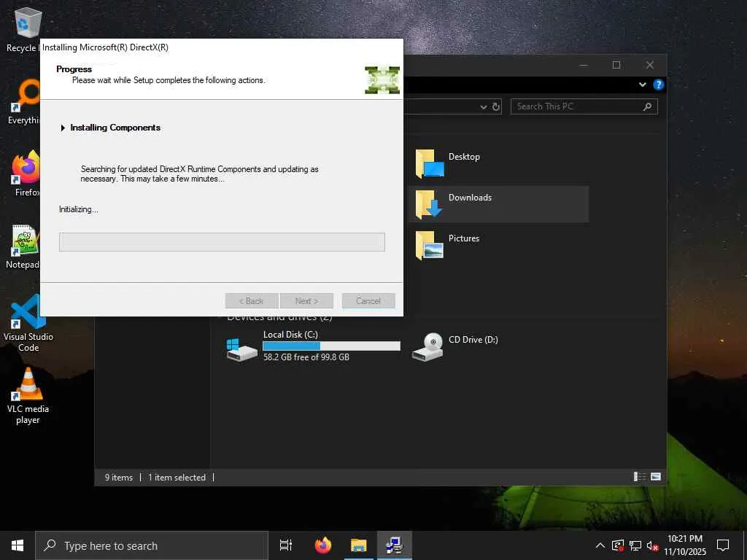Image resolution: width=747 pixels, height=560 pixels.
Task: Open Firefox from the taskbar
Action: click(323, 545)
